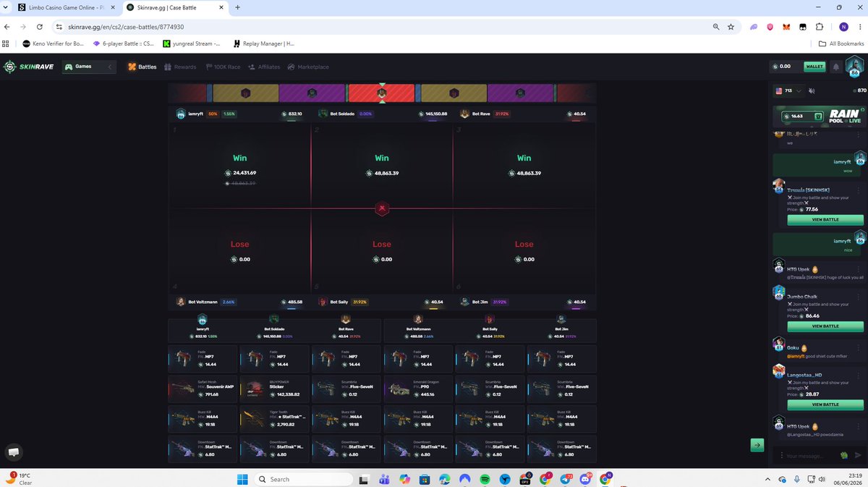This screenshot has height=487, width=868.
Task: Open the 6-player Battle bookmark
Action: [122, 43]
